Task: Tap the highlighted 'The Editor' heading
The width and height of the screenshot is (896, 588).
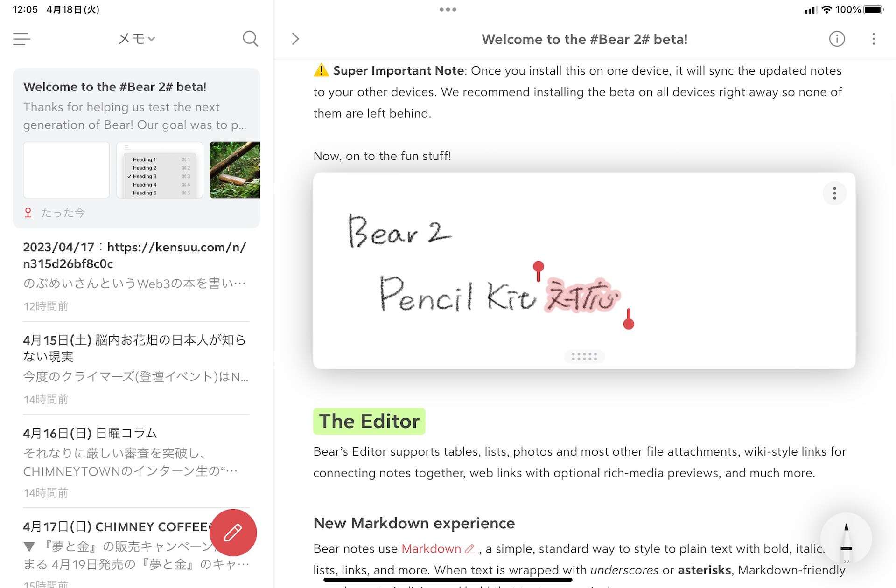Action: [x=369, y=421]
